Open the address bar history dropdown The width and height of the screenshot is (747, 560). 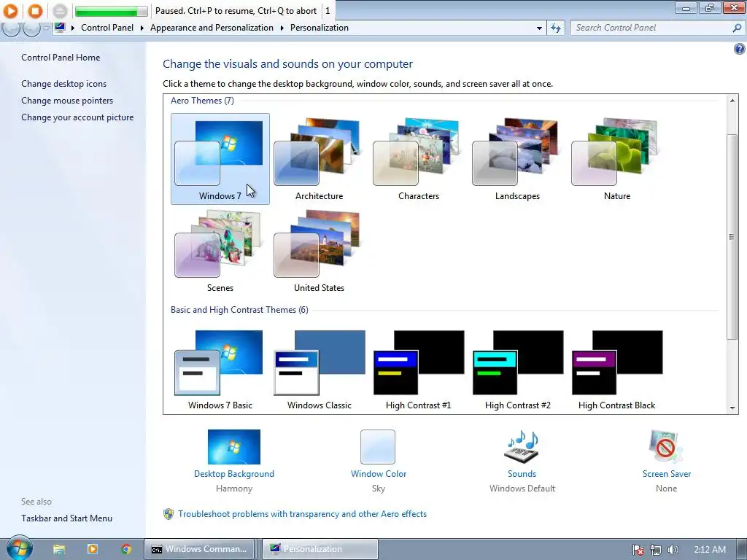[539, 28]
